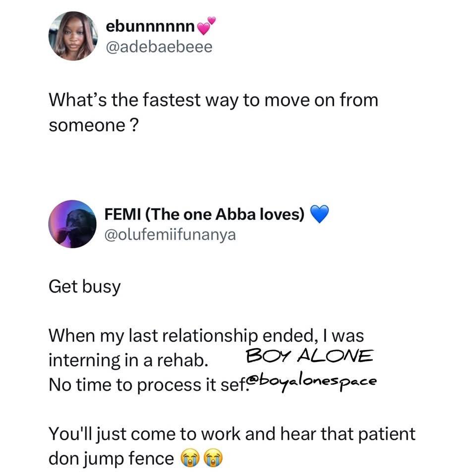The width and height of the screenshot is (476, 476).
Task: Click the 'don jump fence' text
Action: [111, 458]
